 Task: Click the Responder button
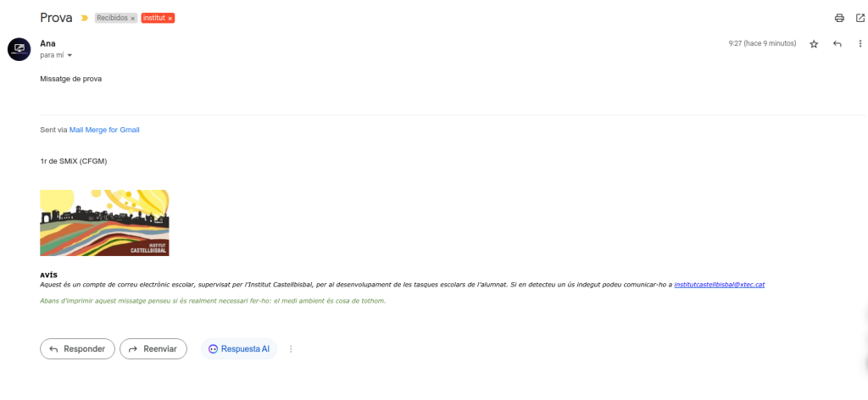[x=77, y=349]
